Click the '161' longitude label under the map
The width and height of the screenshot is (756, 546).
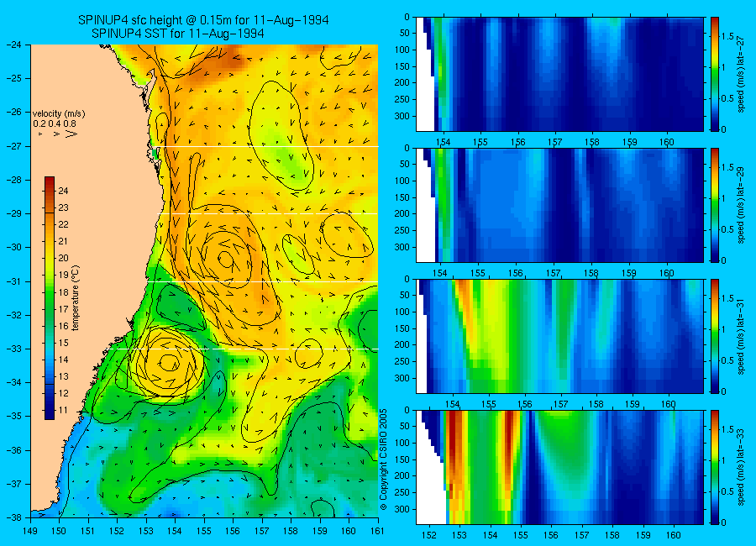[377, 531]
